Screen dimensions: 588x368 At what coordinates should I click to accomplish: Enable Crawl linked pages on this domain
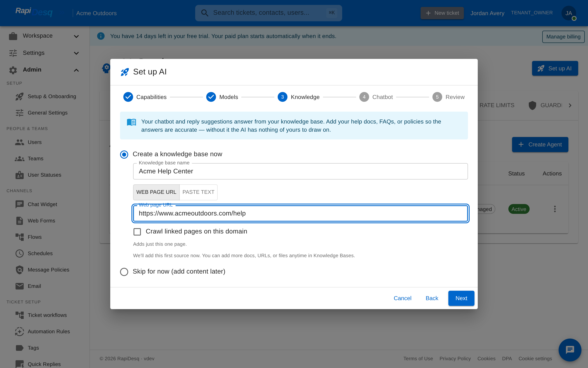coord(137,232)
